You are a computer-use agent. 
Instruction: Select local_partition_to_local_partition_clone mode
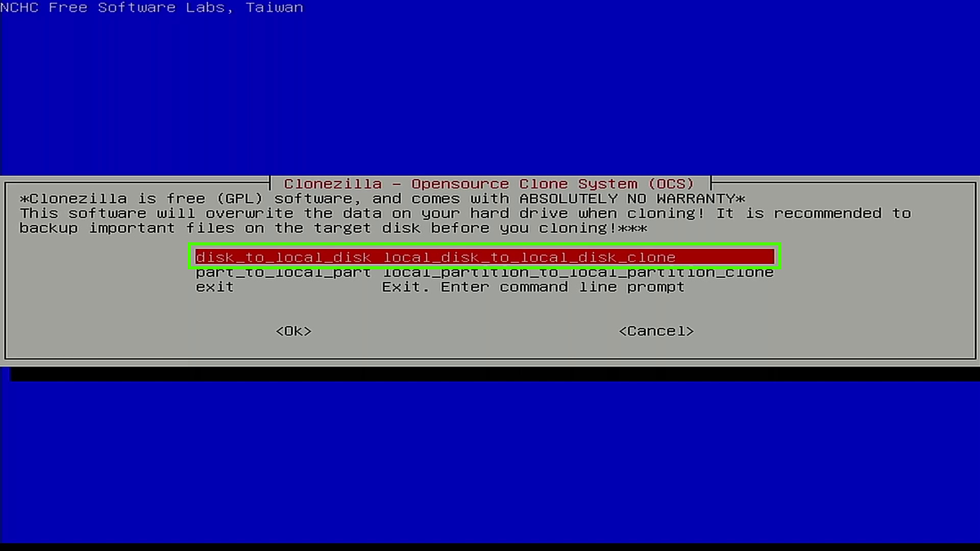(x=483, y=272)
